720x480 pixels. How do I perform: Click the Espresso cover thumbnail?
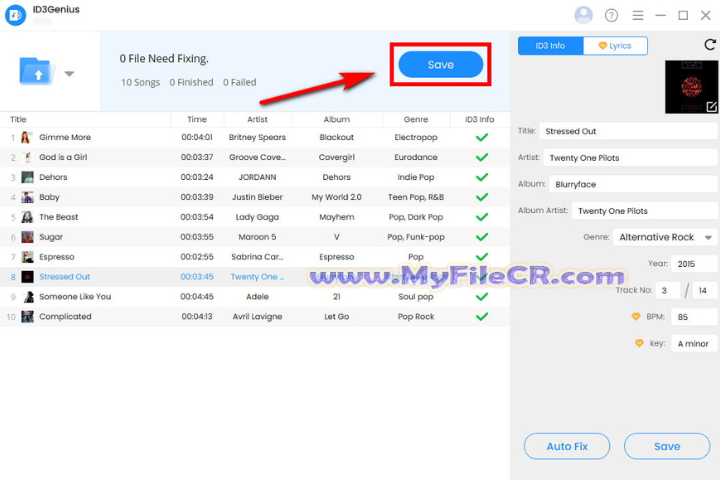pos(27,257)
